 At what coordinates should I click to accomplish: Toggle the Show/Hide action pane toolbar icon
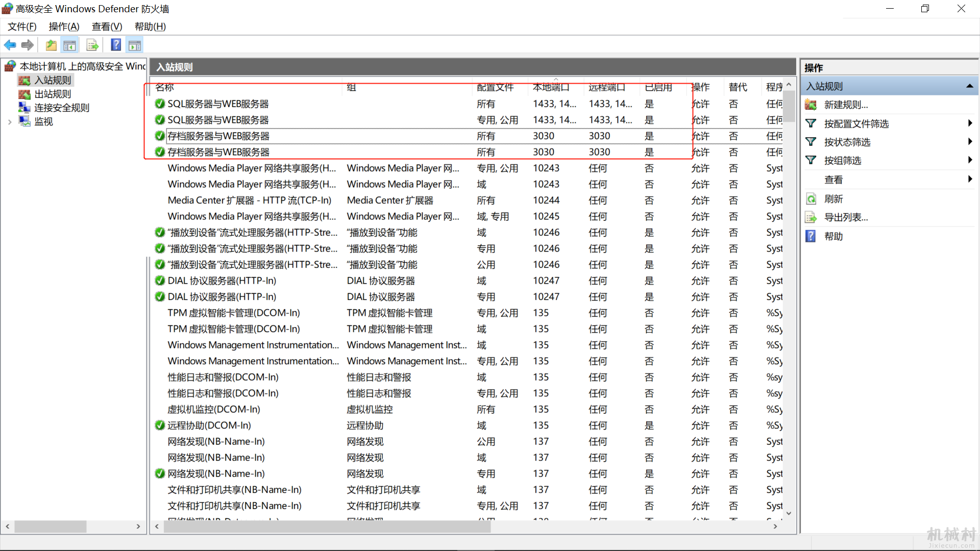[135, 45]
